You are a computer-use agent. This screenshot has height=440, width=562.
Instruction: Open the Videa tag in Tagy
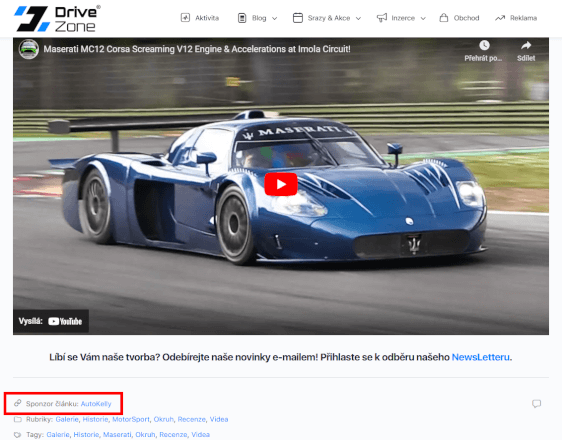click(x=201, y=435)
